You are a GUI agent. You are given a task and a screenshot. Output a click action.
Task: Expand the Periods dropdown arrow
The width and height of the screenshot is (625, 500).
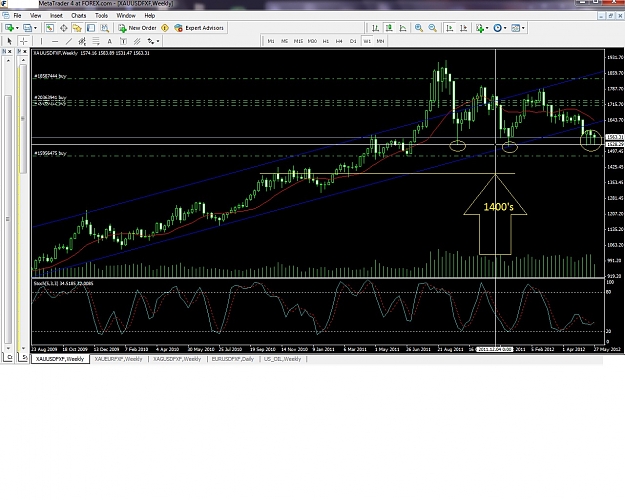[505, 28]
